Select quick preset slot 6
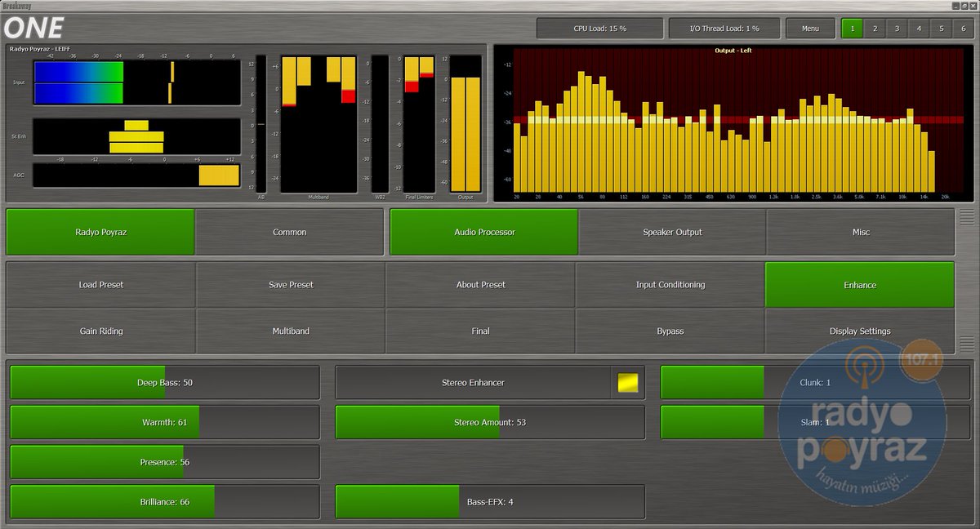This screenshot has height=529, width=980. [963, 29]
